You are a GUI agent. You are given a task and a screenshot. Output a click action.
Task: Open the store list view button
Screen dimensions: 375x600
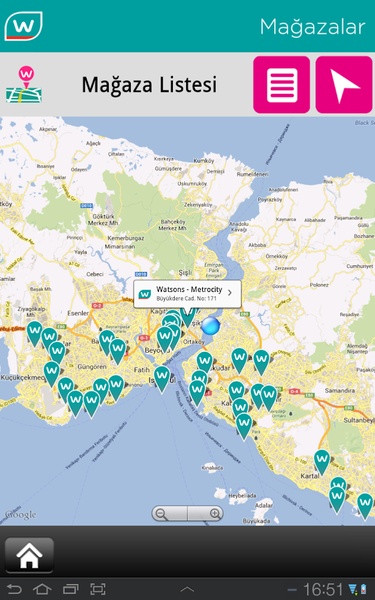(282, 85)
